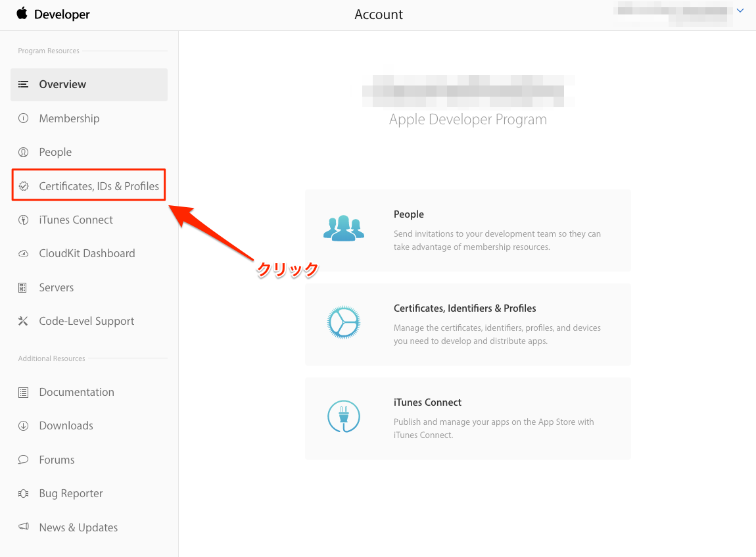Open the Documentation page
756x557 pixels.
[76, 392]
